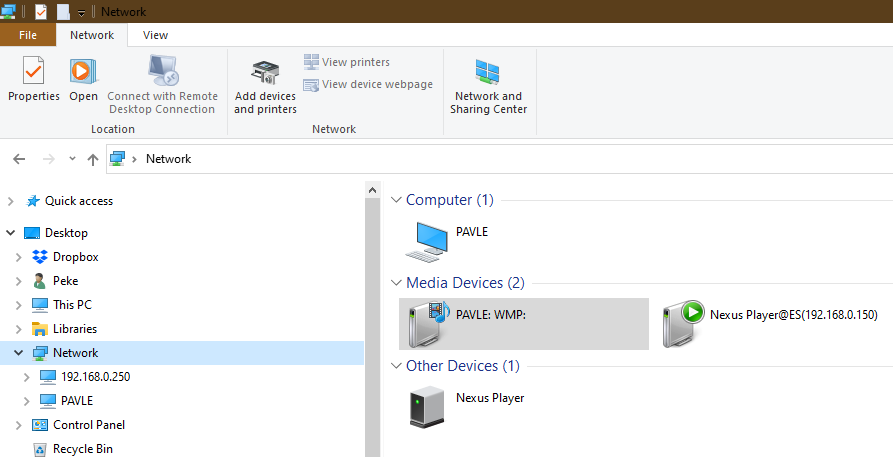Open the File menu tab

point(28,35)
